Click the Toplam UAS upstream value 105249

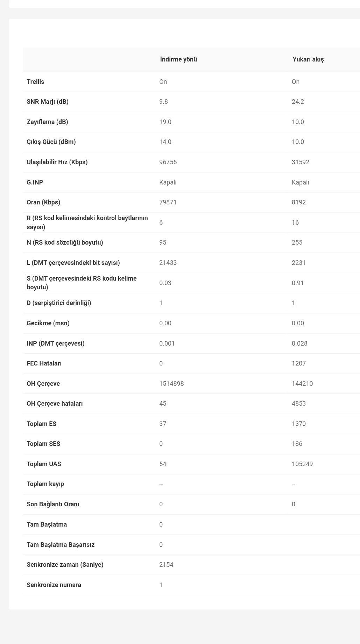click(302, 464)
